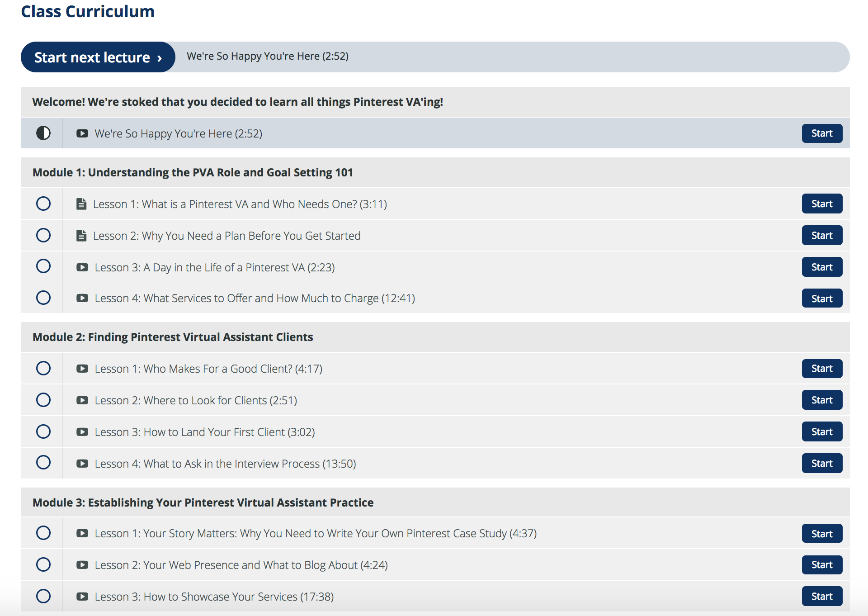The width and height of the screenshot is (868, 616).
Task: Click document icon for Why You Need a Plan
Action: 81,236
